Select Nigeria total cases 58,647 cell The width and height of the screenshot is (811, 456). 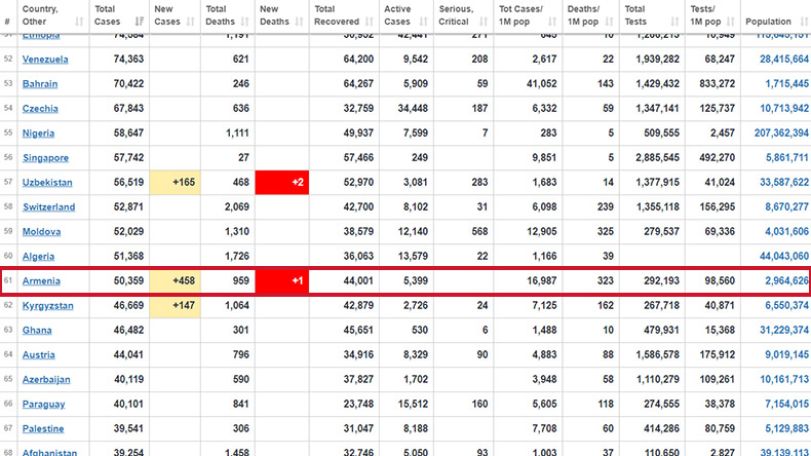(x=119, y=133)
